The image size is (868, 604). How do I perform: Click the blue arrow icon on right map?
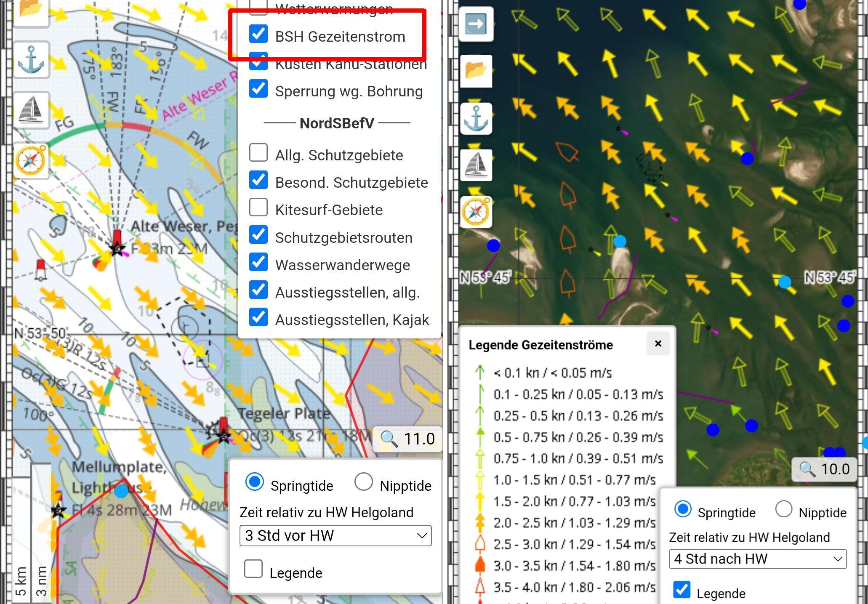coord(476,24)
